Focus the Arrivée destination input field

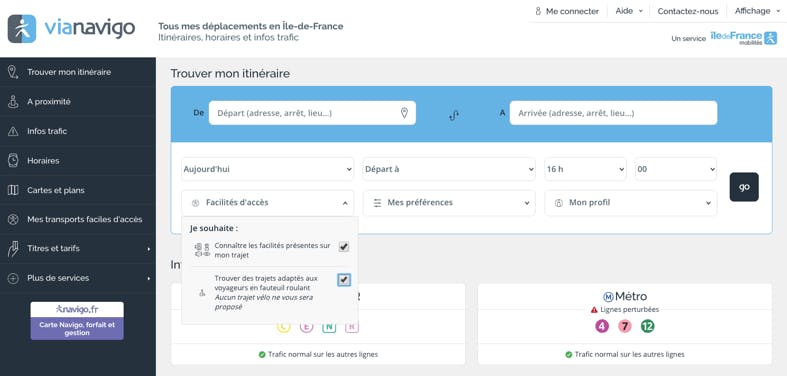point(613,113)
